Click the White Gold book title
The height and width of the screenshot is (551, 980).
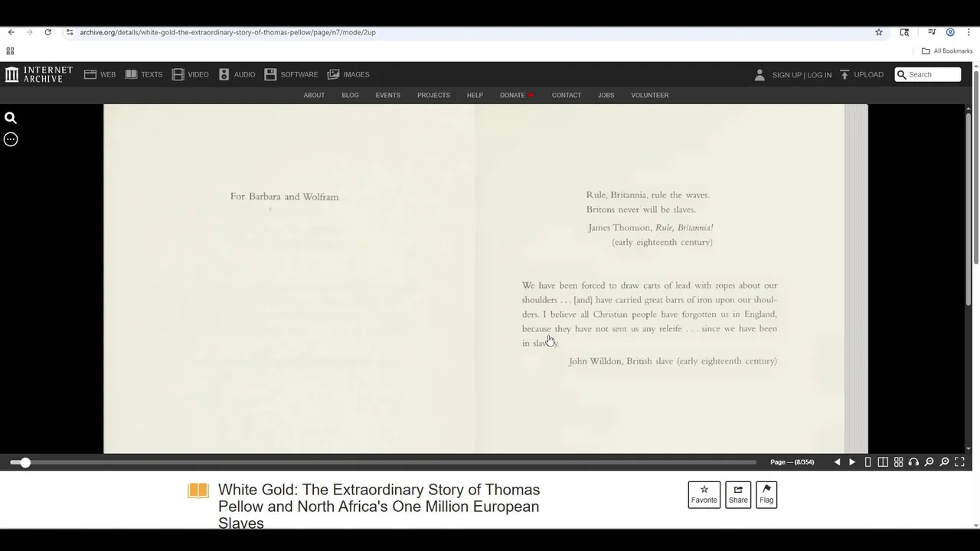coord(379,506)
